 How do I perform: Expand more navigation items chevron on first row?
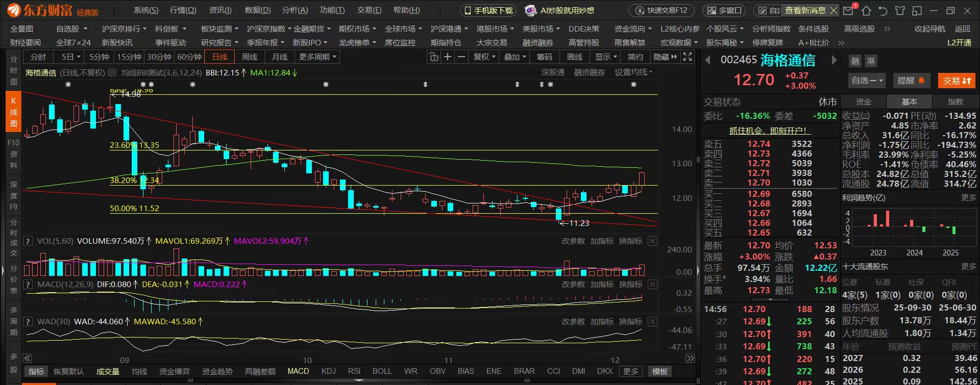pos(887,29)
